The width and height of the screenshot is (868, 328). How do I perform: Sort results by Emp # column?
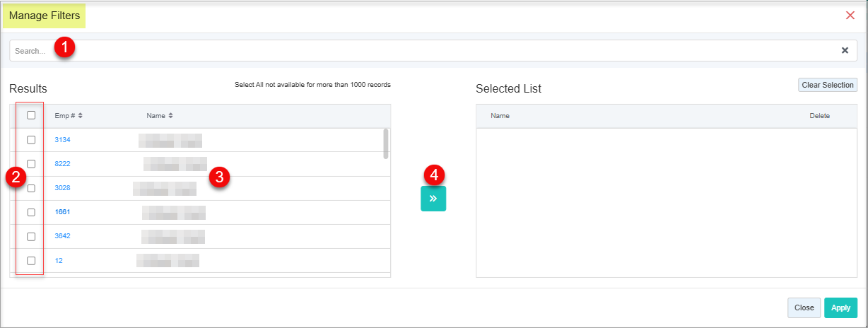tap(69, 115)
